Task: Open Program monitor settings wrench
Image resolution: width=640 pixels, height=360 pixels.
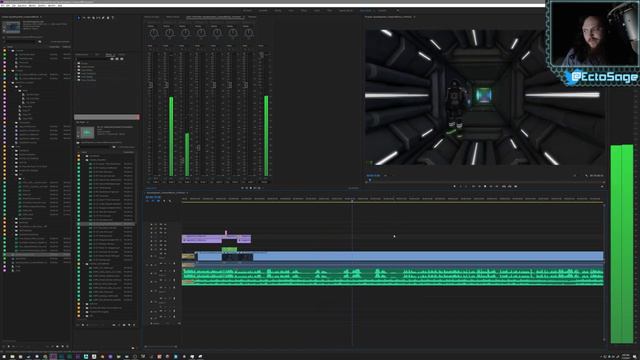Action: point(587,176)
